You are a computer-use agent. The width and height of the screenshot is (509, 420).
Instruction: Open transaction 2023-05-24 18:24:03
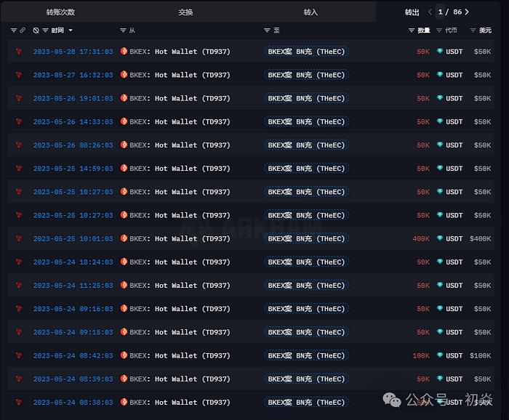point(73,262)
